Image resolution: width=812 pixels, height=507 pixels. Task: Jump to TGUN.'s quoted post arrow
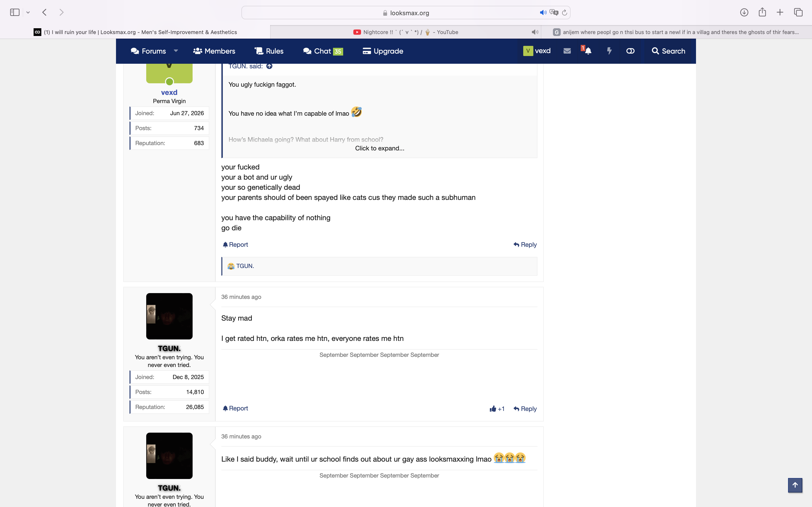pyautogui.click(x=269, y=66)
